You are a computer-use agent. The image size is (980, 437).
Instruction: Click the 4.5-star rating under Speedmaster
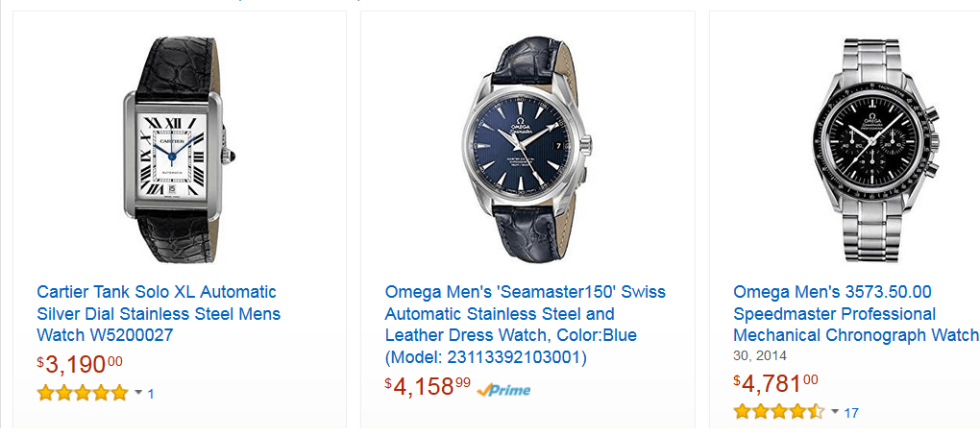[x=779, y=411]
